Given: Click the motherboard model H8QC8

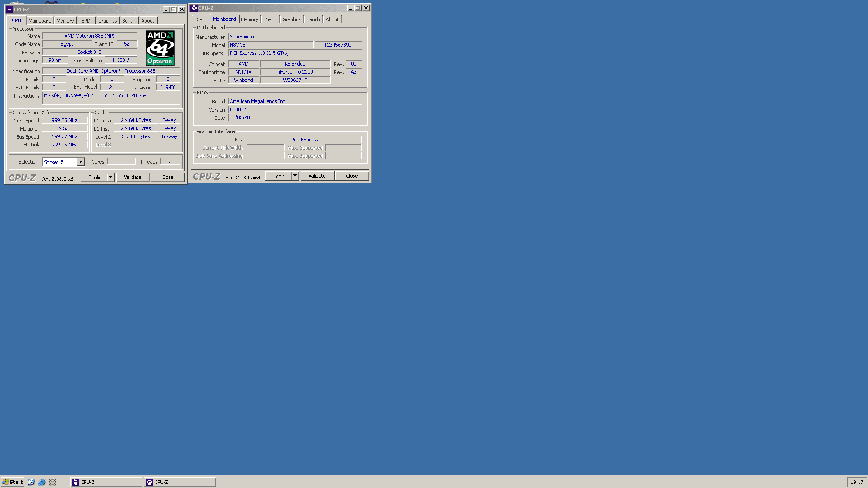Looking at the screenshot, I should pyautogui.click(x=270, y=45).
